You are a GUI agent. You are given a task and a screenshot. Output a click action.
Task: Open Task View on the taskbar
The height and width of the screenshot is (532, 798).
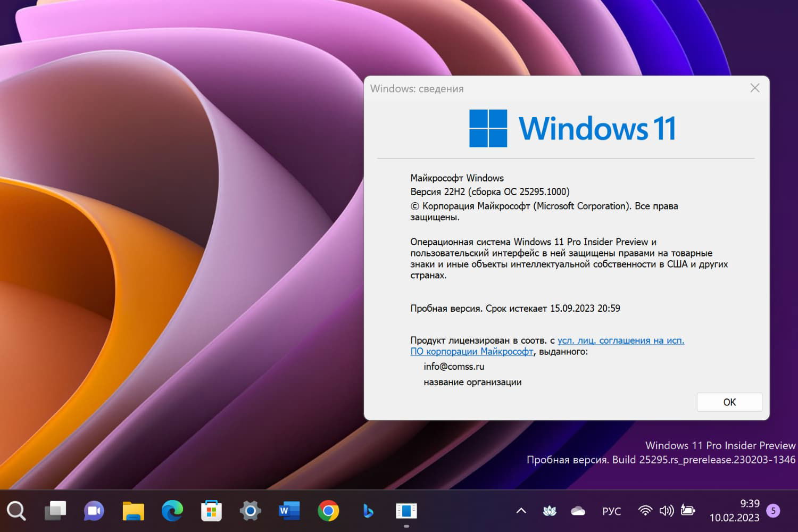pos(55,511)
